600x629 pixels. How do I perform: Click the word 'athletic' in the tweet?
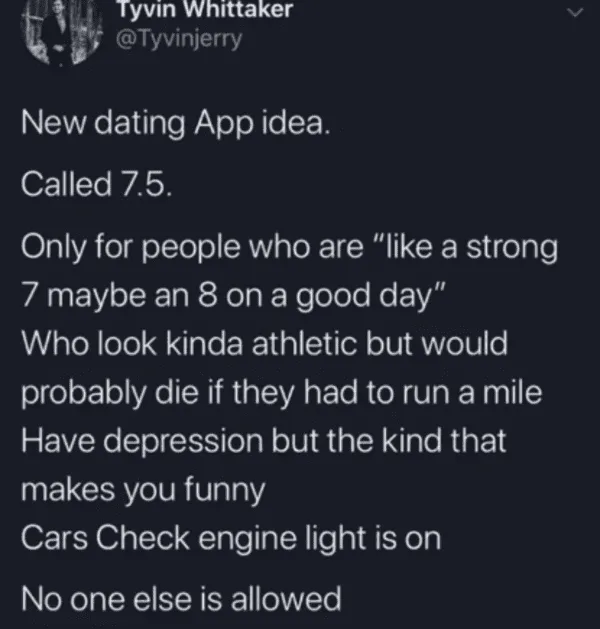304,343
